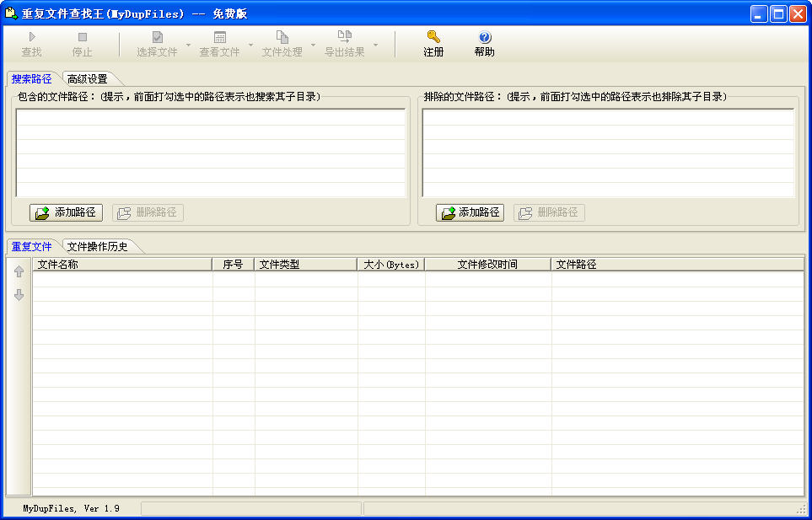Image resolution: width=812 pixels, height=520 pixels.
Task: Click the 查看文件 toolbar icon
Action: click(219, 37)
